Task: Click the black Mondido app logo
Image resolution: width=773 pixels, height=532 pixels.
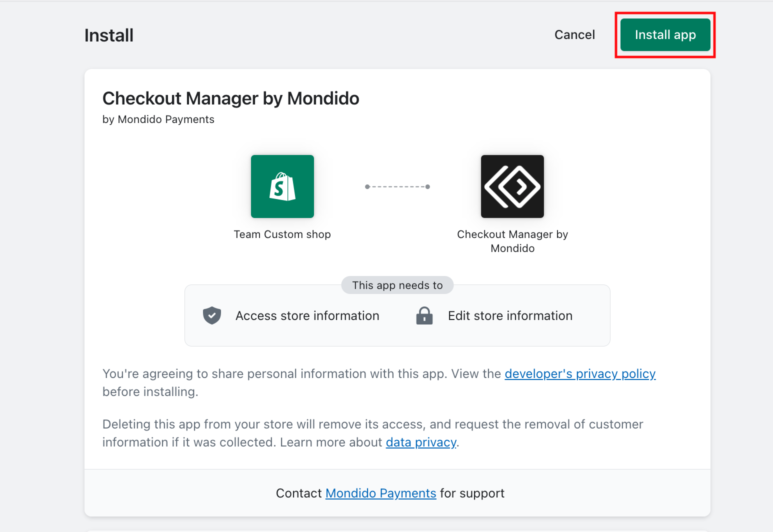Action: pyautogui.click(x=512, y=186)
